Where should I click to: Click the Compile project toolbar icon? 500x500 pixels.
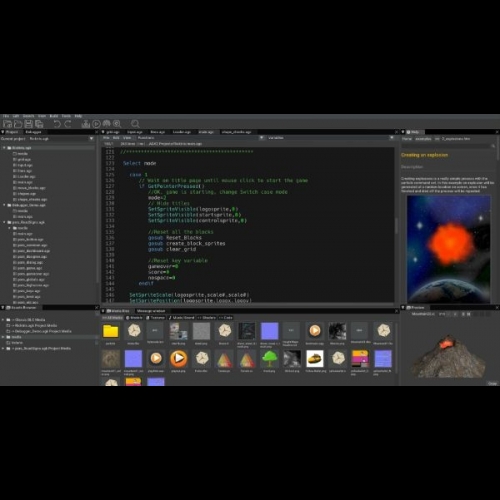click(86, 124)
